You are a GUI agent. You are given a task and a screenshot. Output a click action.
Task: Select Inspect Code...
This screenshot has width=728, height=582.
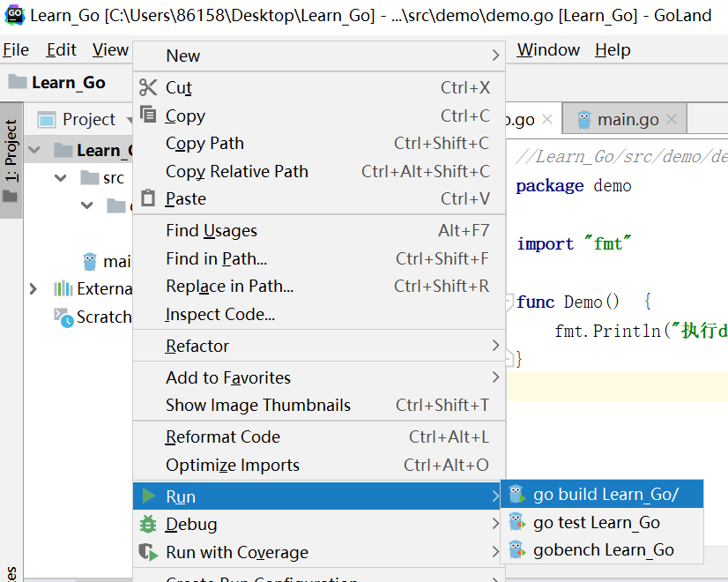tap(319, 314)
